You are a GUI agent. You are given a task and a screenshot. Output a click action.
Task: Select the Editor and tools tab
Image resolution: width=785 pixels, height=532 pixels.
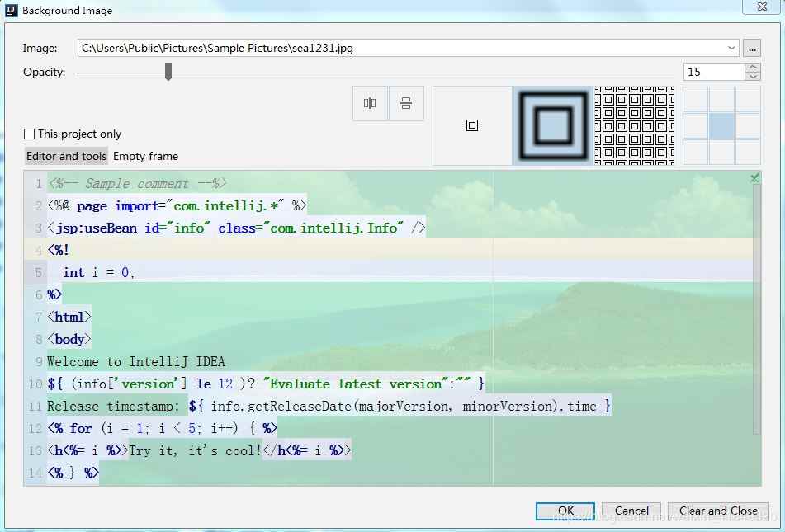pyautogui.click(x=66, y=156)
